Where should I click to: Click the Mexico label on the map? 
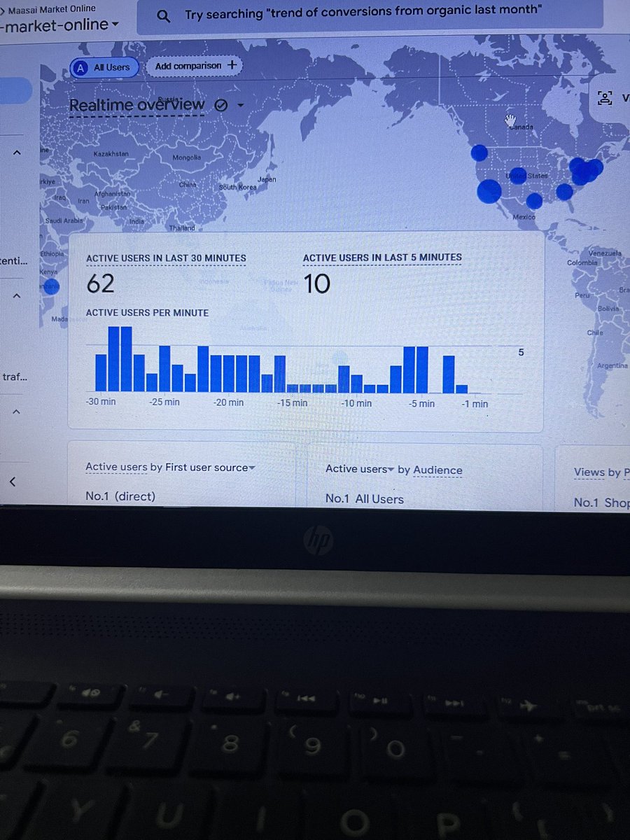(x=524, y=217)
